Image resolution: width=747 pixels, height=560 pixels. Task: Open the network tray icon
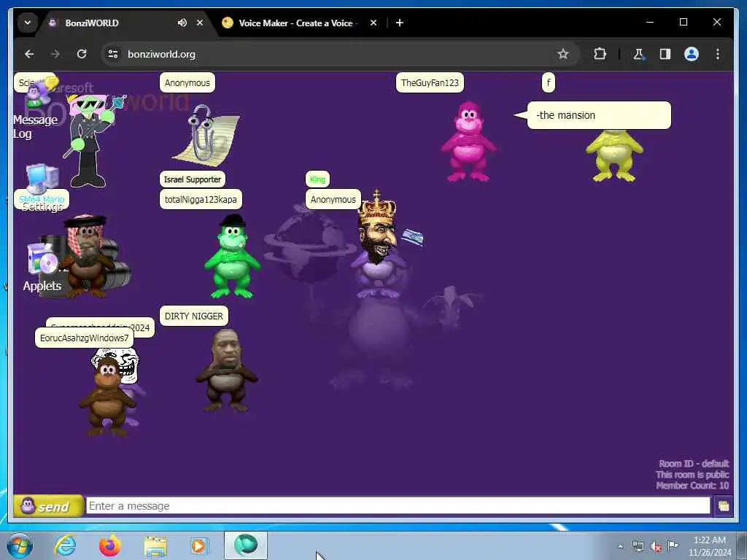coord(638,547)
